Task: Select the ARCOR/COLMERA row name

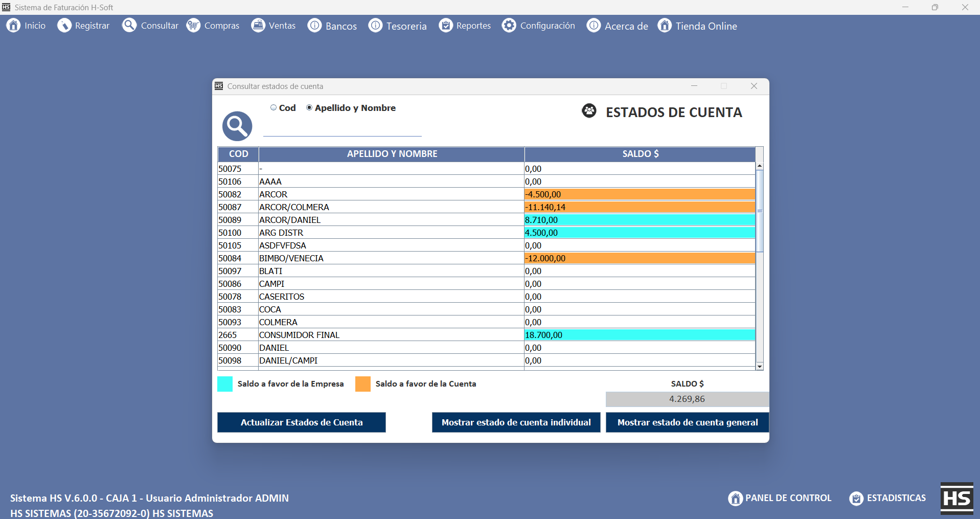Action: point(392,207)
